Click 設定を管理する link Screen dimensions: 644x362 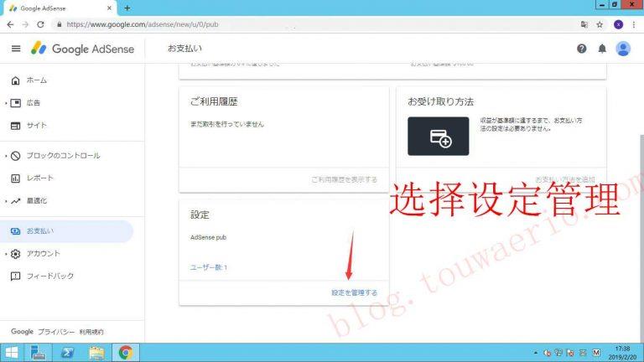coord(354,292)
